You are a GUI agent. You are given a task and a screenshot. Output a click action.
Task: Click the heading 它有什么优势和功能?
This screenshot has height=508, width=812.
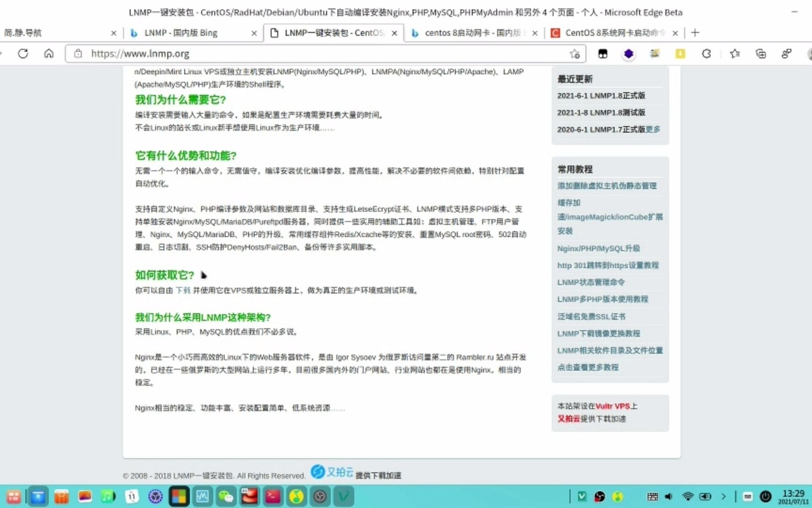pyautogui.click(x=186, y=156)
